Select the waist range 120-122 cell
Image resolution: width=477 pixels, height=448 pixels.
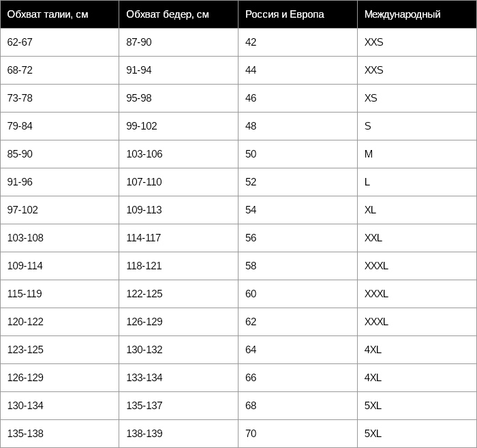(x=60, y=322)
